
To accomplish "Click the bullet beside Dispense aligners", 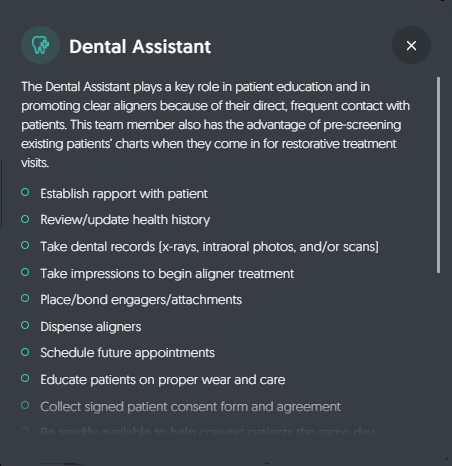I will point(25,325).
